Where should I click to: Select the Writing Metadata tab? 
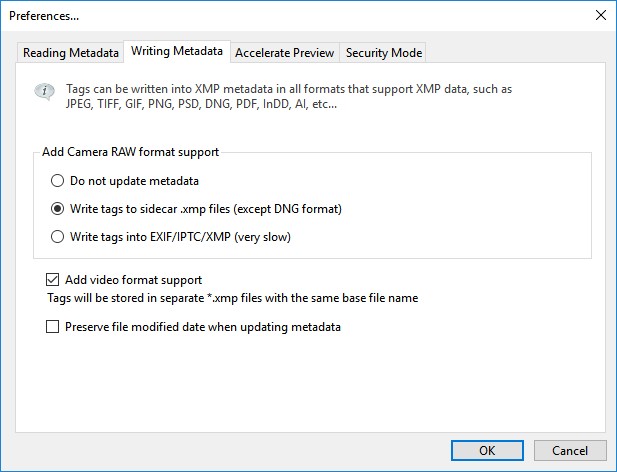tap(178, 52)
